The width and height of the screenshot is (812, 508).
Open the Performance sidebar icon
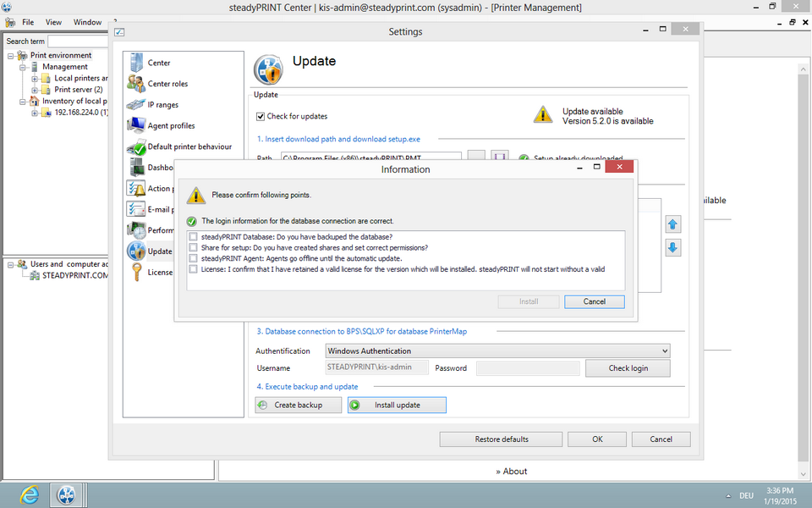click(x=136, y=230)
